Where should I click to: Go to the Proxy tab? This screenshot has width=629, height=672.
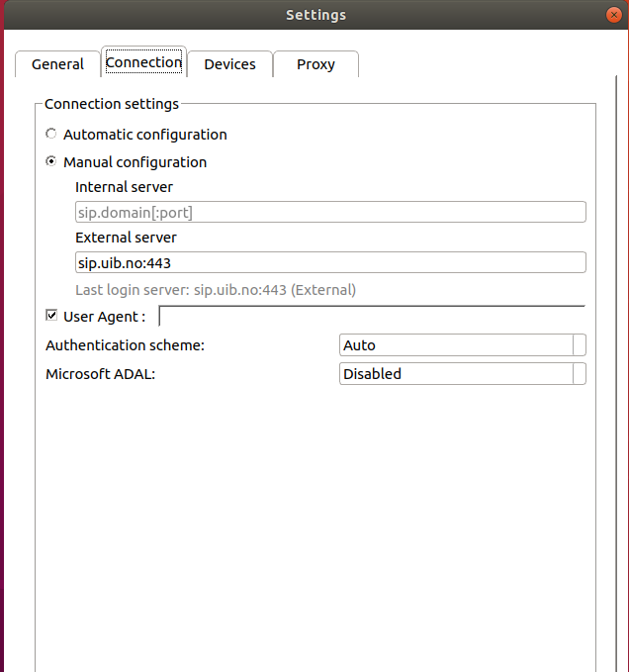(x=315, y=64)
